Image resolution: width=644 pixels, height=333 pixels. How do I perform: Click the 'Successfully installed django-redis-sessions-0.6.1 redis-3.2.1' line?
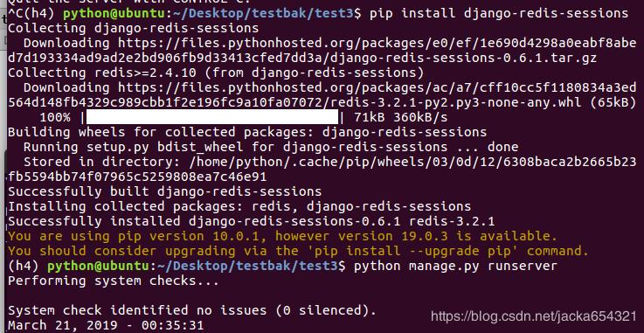[252, 221]
